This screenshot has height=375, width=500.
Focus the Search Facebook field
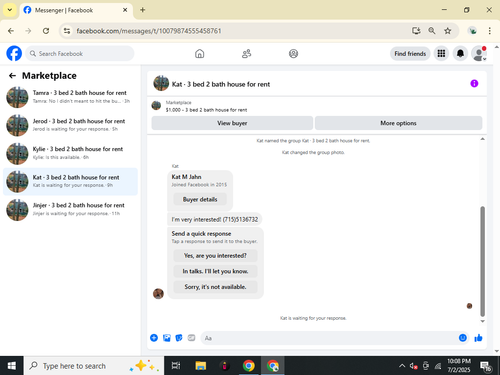80,54
